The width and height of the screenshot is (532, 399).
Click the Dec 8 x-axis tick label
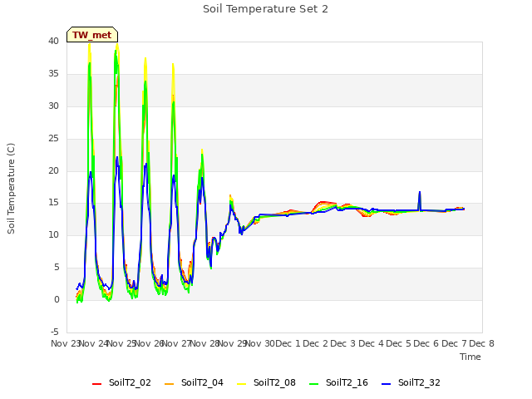pos(481,343)
